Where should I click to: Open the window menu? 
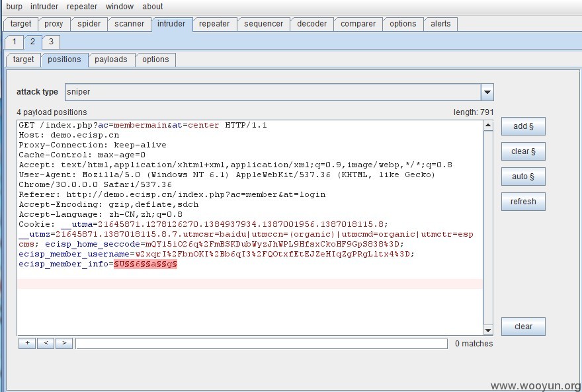[119, 7]
